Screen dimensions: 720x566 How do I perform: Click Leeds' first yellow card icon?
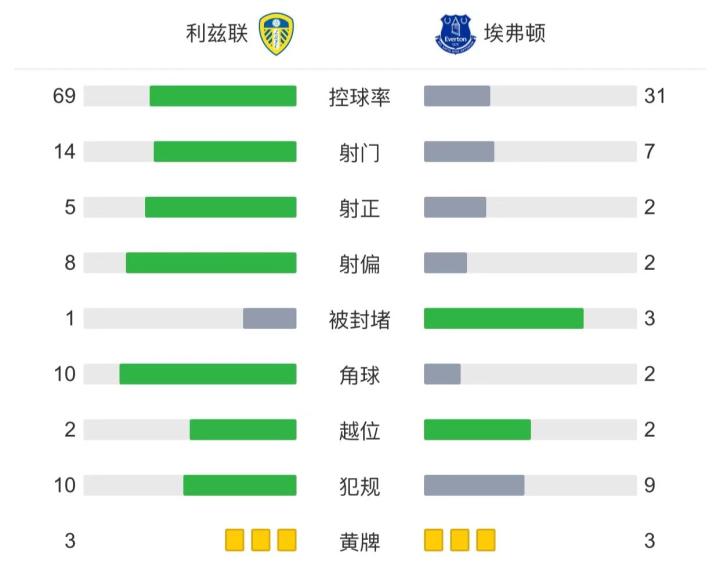(235, 541)
